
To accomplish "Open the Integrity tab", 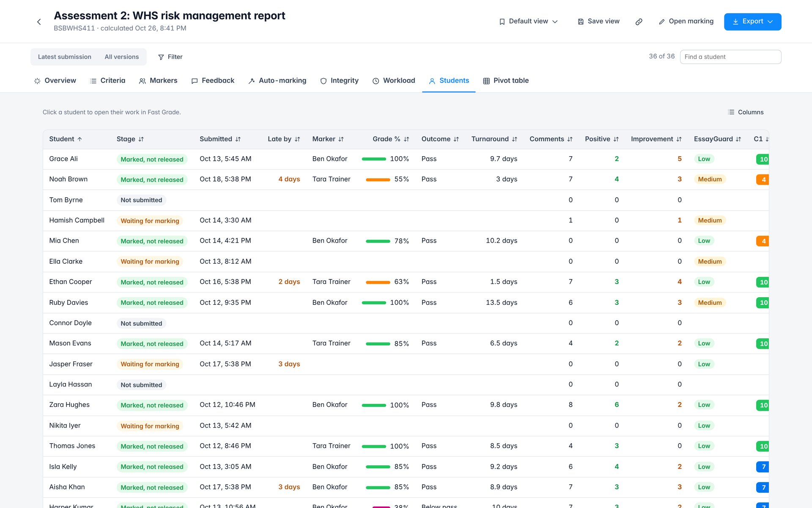I will tap(339, 80).
